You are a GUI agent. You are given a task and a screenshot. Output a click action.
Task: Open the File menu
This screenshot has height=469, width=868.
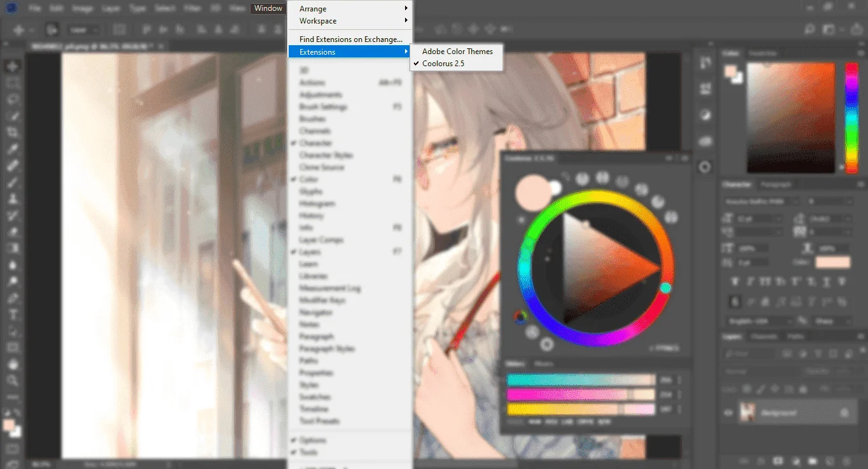[x=35, y=8]
